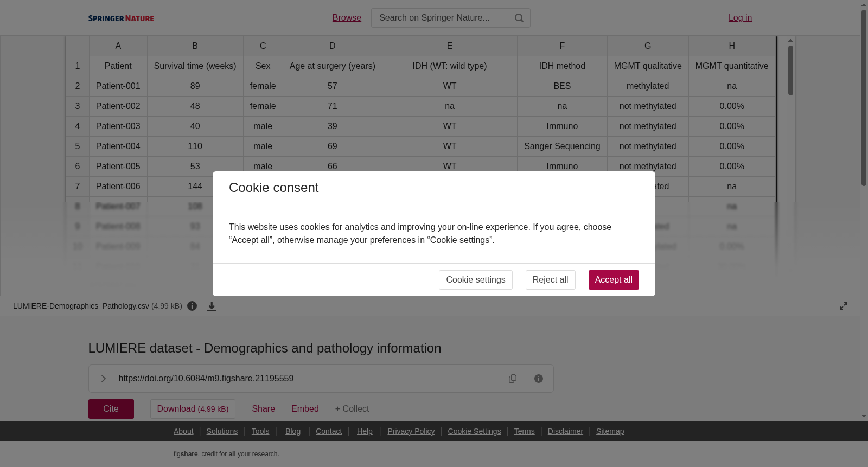Open Cookie settings in dialog
The width and height of the screenshot is (868, 467).
point(476,280)
